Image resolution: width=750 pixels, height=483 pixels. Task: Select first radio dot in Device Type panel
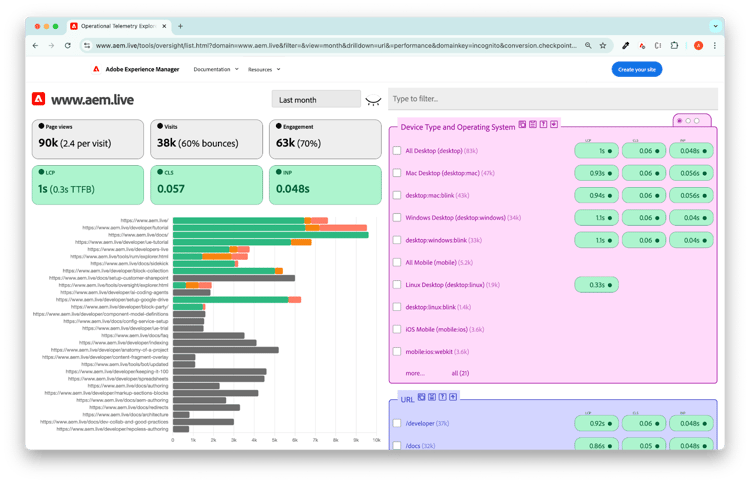(x=678, y=121)
